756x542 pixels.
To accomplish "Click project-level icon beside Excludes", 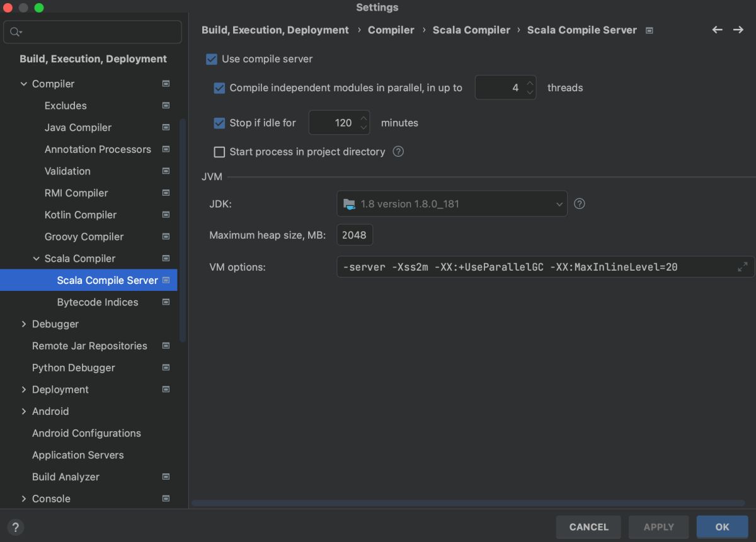I will [166, 106].
